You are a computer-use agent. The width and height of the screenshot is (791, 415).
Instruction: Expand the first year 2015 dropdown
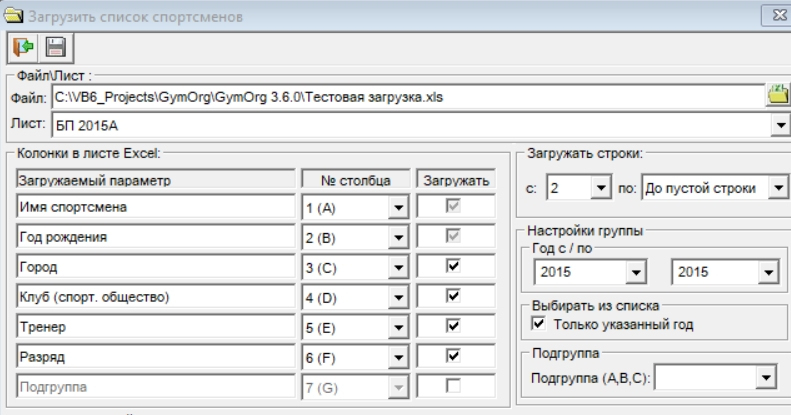click(633, 272)
